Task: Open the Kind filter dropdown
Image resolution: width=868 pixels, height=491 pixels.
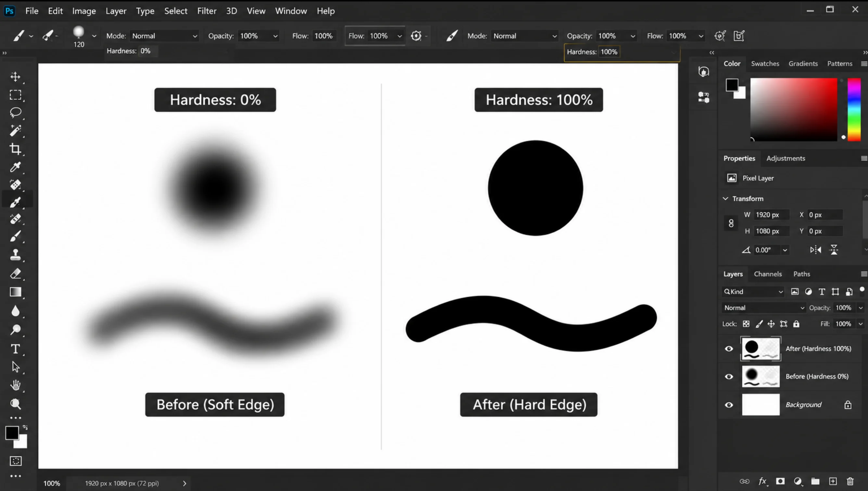Action: point(753,292)
